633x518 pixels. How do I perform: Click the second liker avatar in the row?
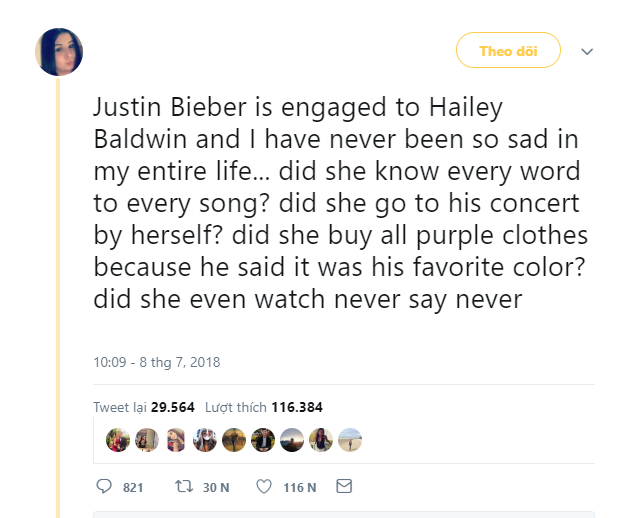pos(147,440)
